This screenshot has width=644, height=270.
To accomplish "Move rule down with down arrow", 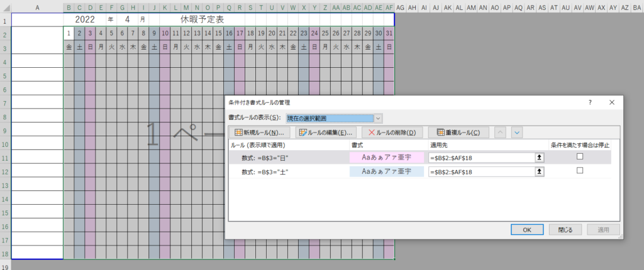I will coord(517,132).
